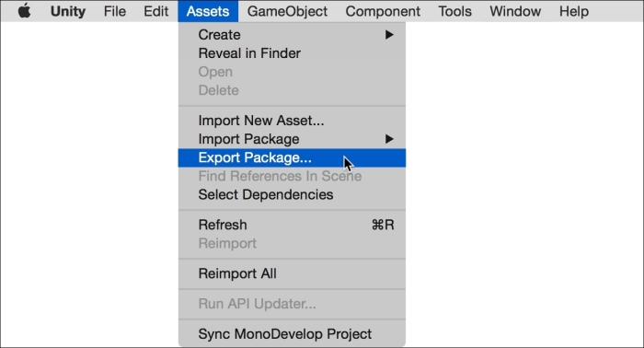Open the Component menu

(383, 11)
